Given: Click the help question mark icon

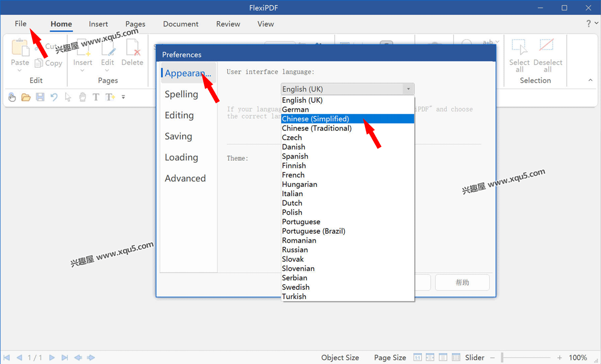Looking at the screenshot, I should (x=588, y=24).
